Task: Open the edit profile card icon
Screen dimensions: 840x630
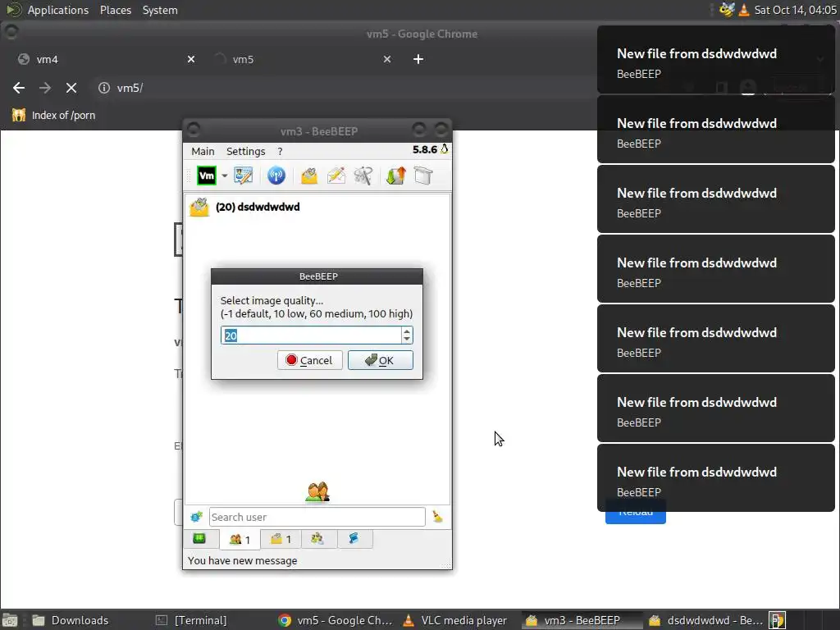Action: click(x=243, y=176)
